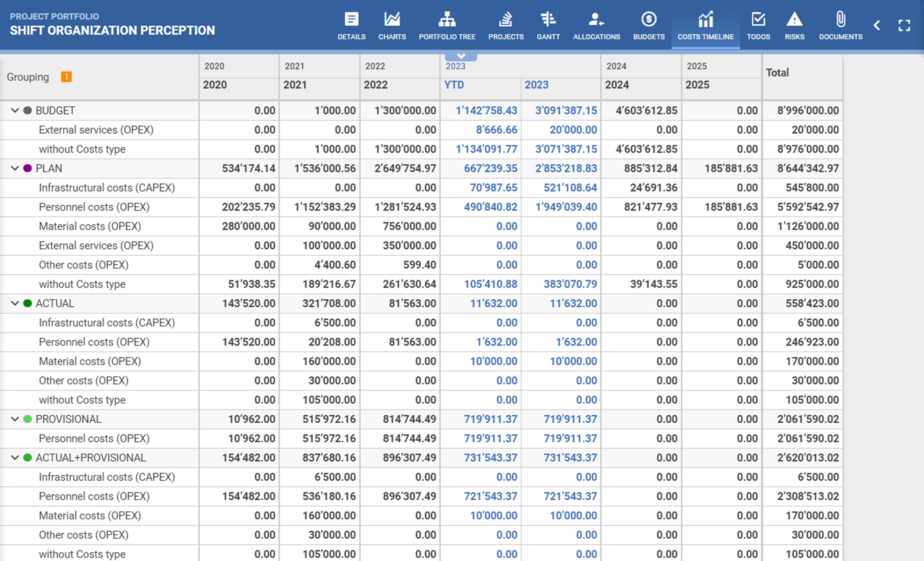Click the Costs Timeline tab
The image size is (924, 561).
click(x=705, y=25)
